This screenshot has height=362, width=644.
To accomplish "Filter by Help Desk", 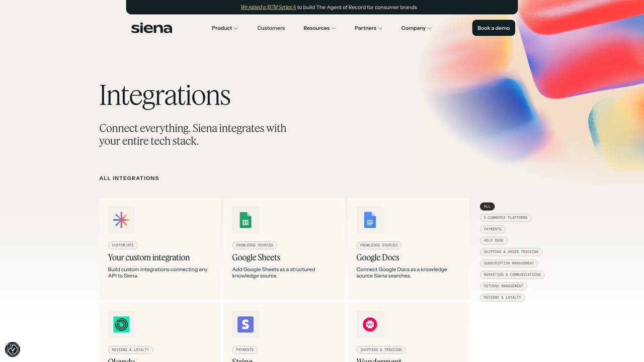I will point(494,240).
